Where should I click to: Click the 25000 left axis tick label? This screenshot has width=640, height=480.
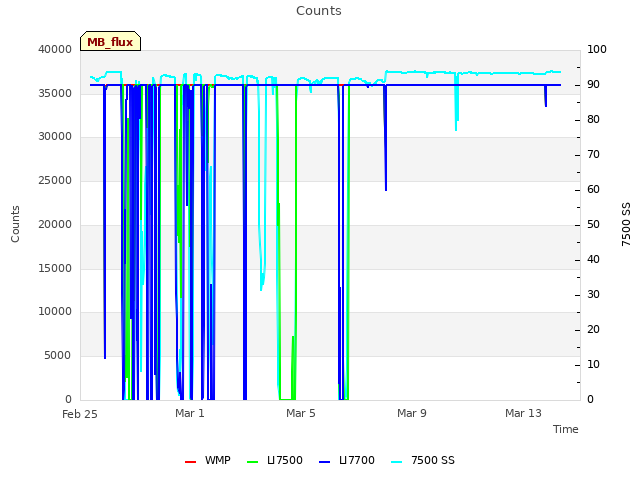[55, 180]
